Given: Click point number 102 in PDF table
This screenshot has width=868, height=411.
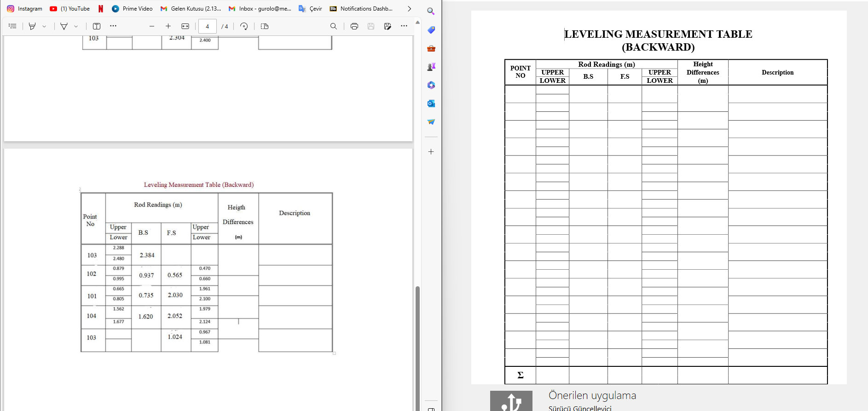Looking at the screenshot, I should tap(92, 273).
